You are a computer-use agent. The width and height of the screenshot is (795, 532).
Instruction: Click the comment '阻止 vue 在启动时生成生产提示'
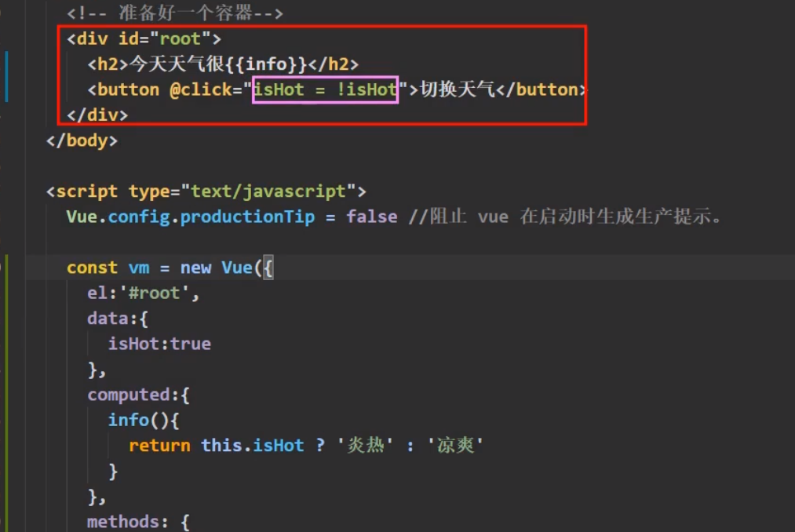[565, 217]
